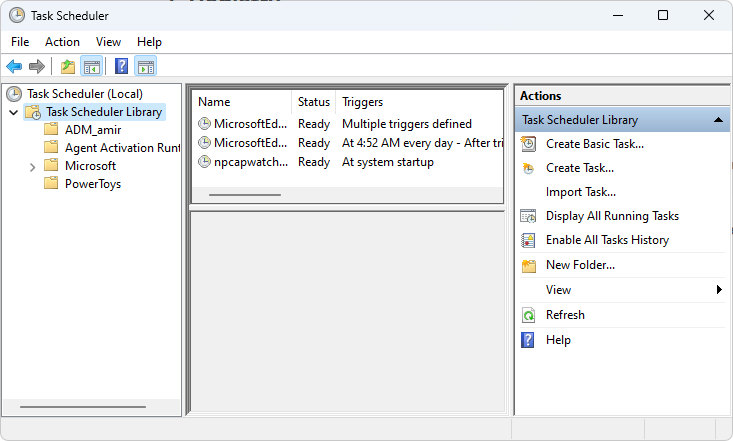Collapse the Task Scheduler Library actions section
The height and width of the screenshot is (441, 733).
718,120
